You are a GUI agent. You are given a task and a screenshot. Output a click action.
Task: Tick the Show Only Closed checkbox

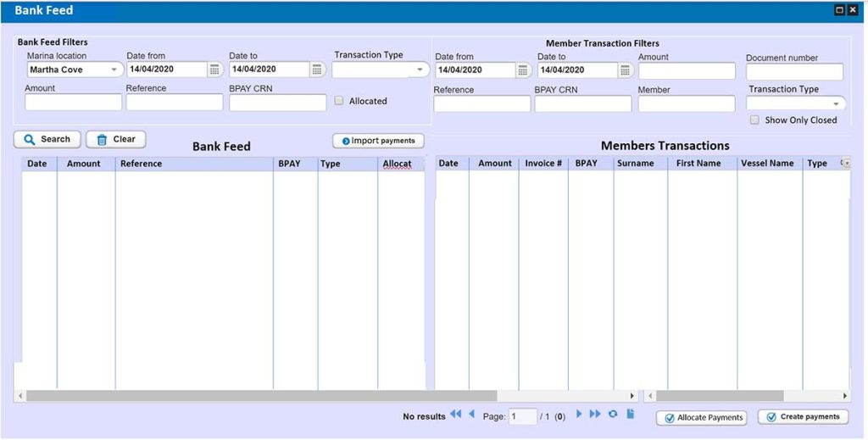754,120
